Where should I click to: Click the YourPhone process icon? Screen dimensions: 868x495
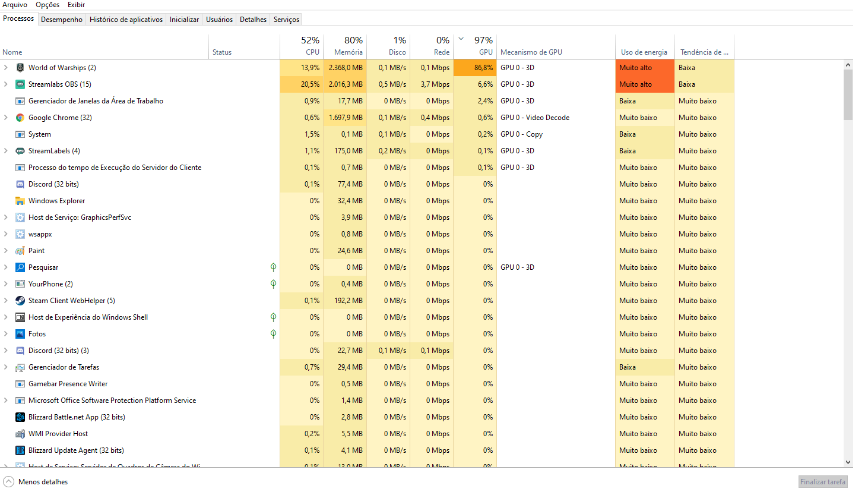(20, 284)
